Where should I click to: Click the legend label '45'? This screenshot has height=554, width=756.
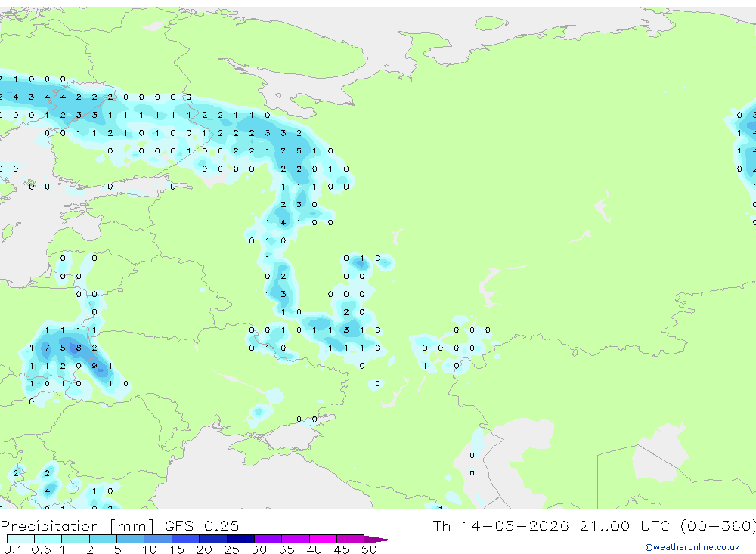pyautogui.click(x=342, y=549)
